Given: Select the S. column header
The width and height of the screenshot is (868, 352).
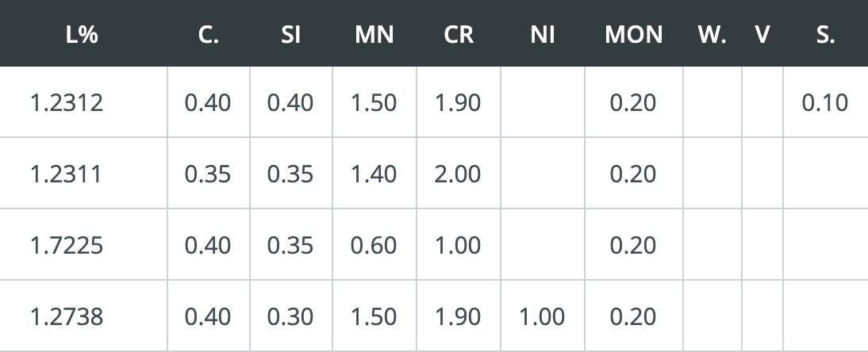Looking at the screenshot, I should point(825,35).
